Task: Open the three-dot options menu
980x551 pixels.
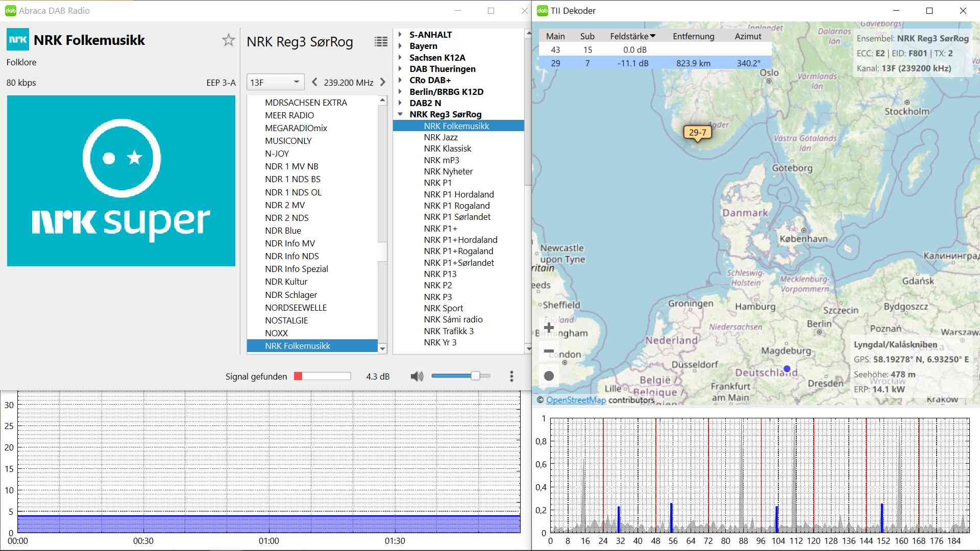Action: click(x=511, y=377)
